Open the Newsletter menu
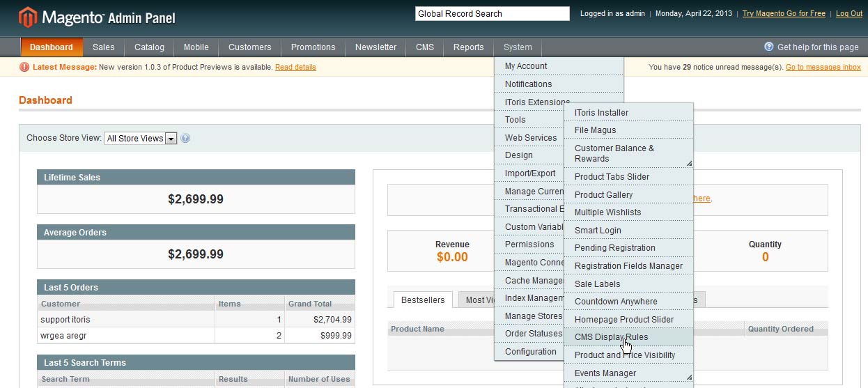The height and width of the screenshot is (388, 868). tap(376, 47)
